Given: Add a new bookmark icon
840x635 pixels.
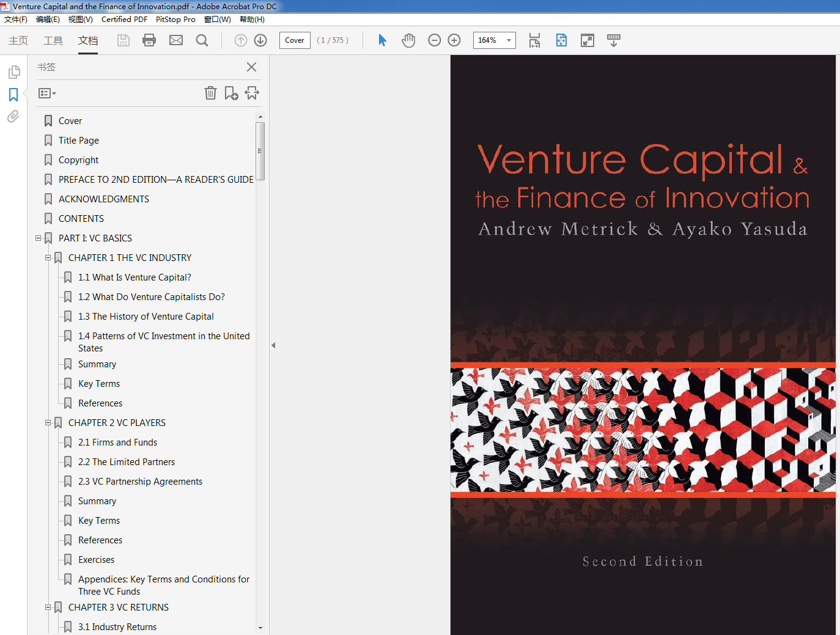Looking at the screenshot, I should [x=231, y=93].
